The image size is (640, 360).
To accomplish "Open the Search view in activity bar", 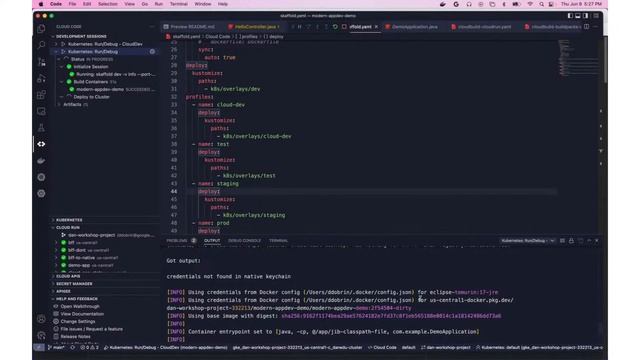I will (x=41, y=45).
